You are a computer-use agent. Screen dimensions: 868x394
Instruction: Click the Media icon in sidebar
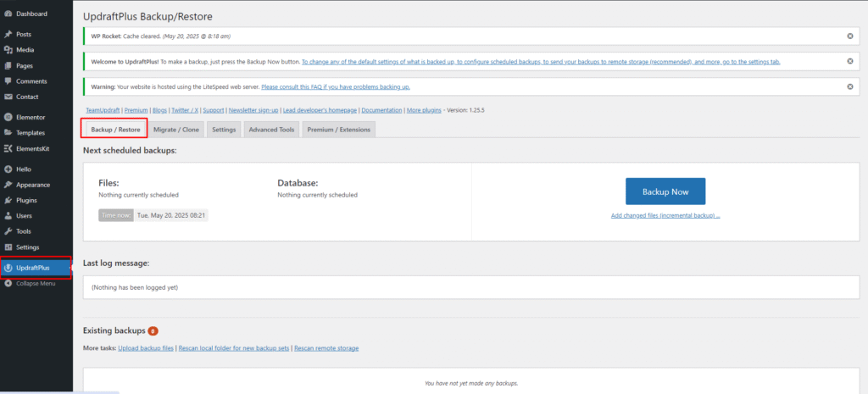(8, 50)
